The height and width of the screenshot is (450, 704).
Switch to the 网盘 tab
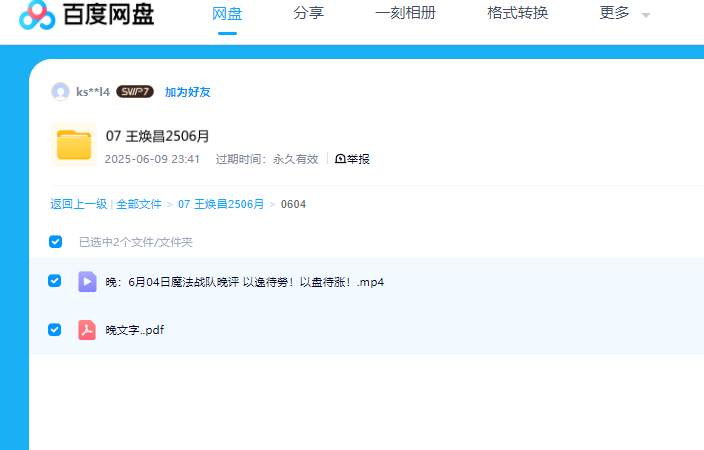[x=227, y=14]
